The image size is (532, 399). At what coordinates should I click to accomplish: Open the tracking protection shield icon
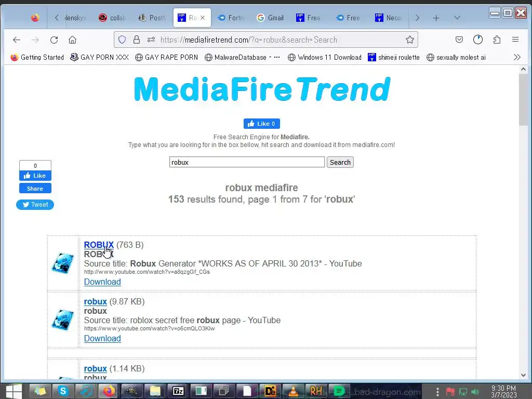pos(122,39)
